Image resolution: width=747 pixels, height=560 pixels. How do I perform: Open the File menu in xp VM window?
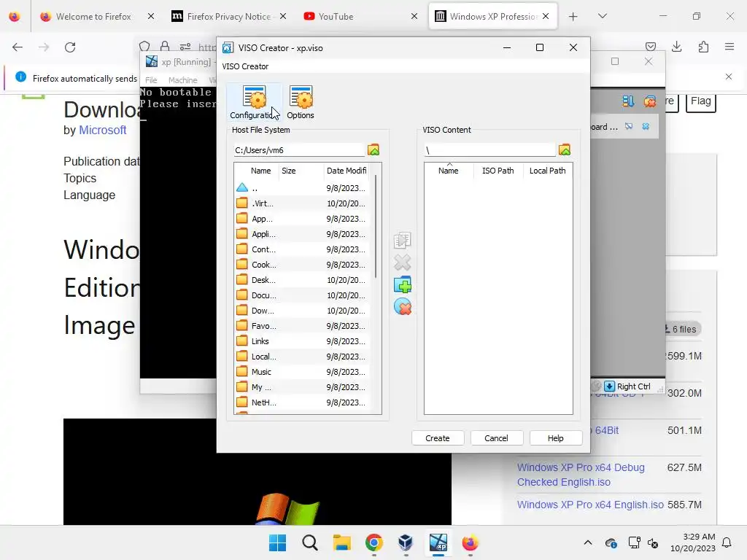151,80
